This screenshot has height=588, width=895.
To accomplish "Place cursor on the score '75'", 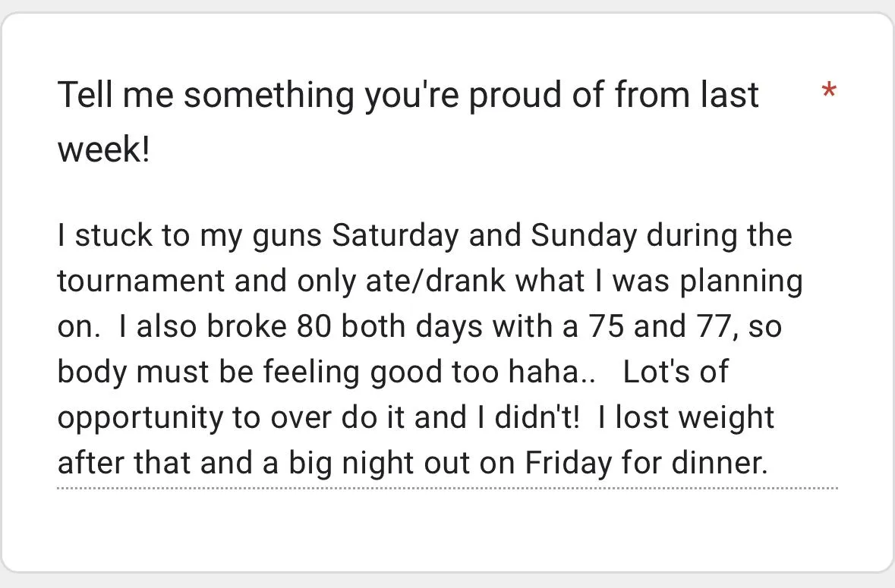I will click(x=605, y=327).
